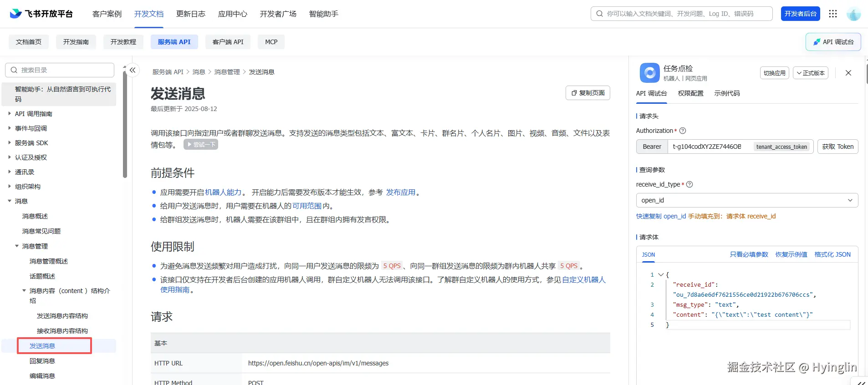Image resolution: width=868 pixels, height=385 pixels.
Task: Click 格式化 JSON link
Action: (832, 254)
